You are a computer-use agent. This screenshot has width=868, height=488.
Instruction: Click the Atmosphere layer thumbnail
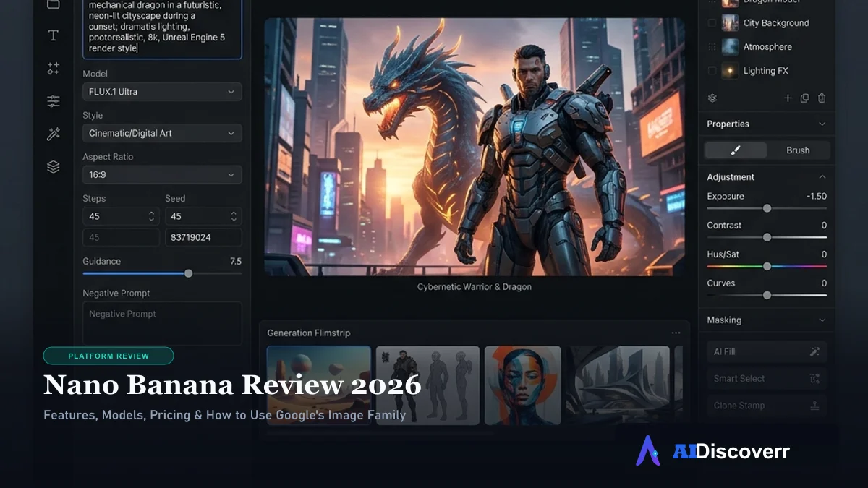(730, 47)
